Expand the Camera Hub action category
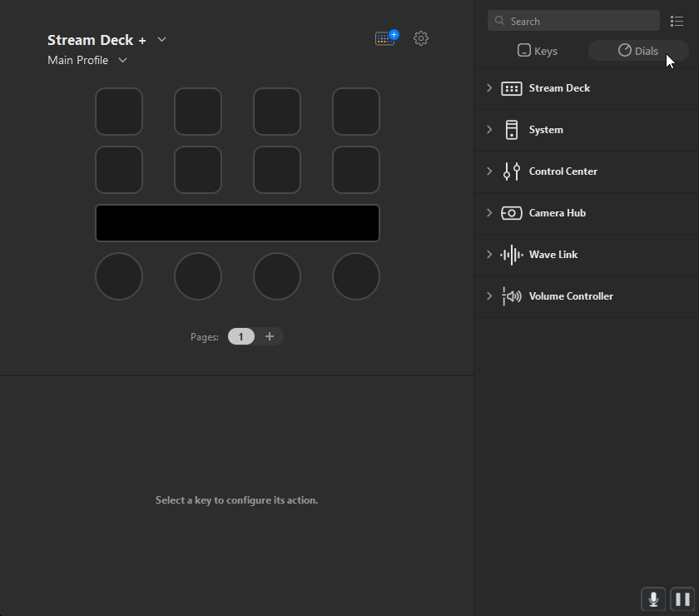The width and height of the screenshot is (699, 616). pyautogui.click(x=489, y=213)
